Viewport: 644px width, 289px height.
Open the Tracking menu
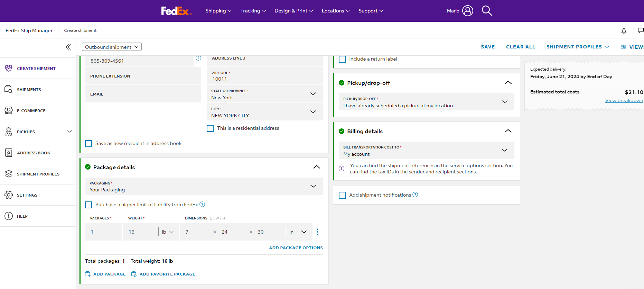click(253, 11)
